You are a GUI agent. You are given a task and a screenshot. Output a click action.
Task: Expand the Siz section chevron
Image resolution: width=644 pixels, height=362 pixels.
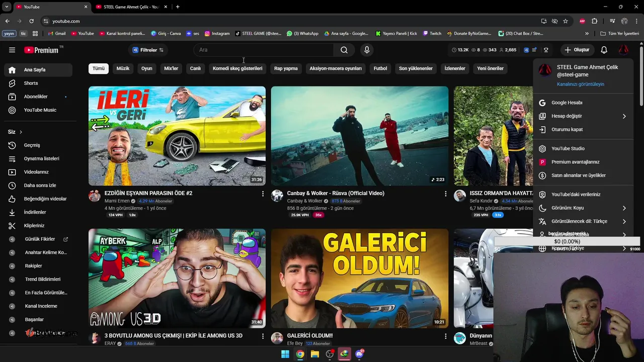coord(21,132)
